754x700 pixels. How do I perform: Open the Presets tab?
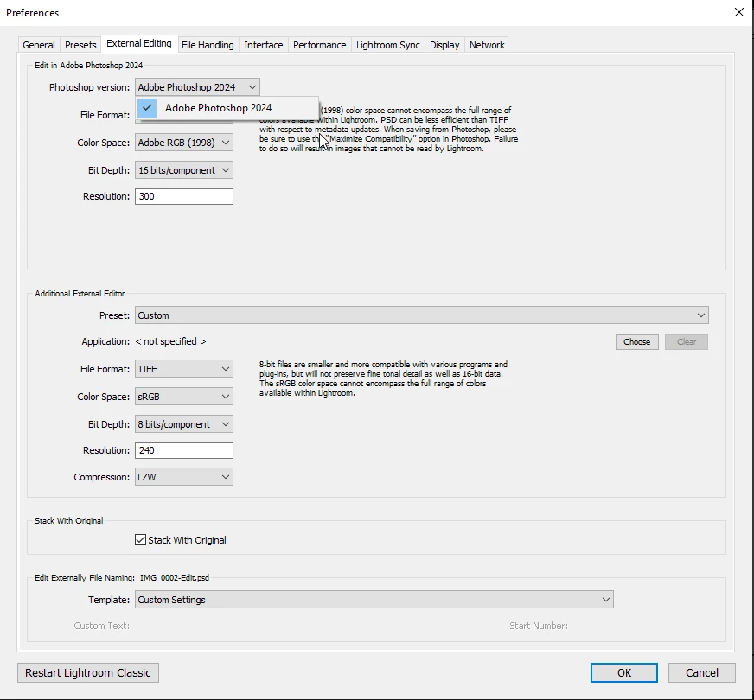(x=80, y=45)
